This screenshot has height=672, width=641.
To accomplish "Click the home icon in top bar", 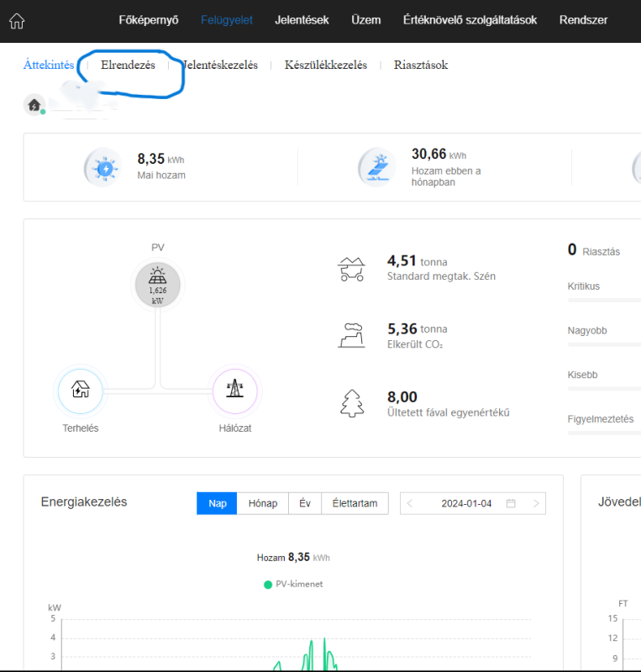I will pyautogui.click(x=17, y=20).
